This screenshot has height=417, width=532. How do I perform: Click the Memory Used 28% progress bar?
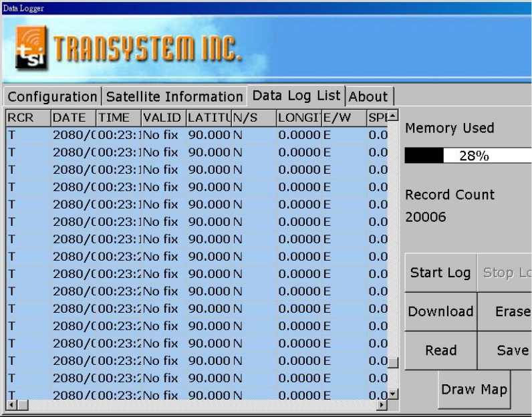pos(469,156)
